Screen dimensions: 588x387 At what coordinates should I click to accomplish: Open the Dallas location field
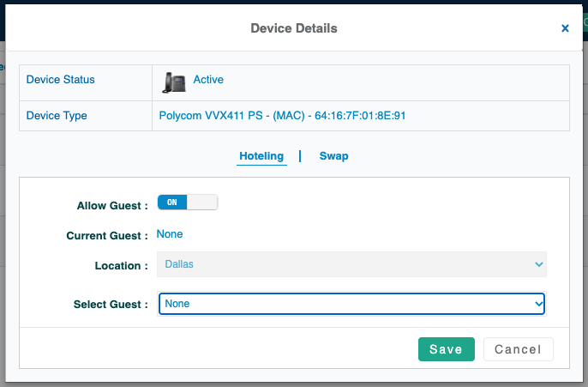(x=343, y=264)
